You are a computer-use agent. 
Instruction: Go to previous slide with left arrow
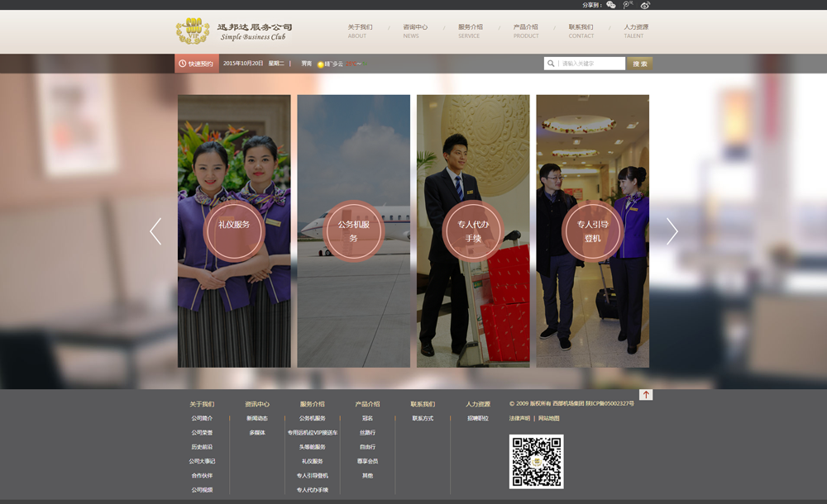(x=155, y=231)
